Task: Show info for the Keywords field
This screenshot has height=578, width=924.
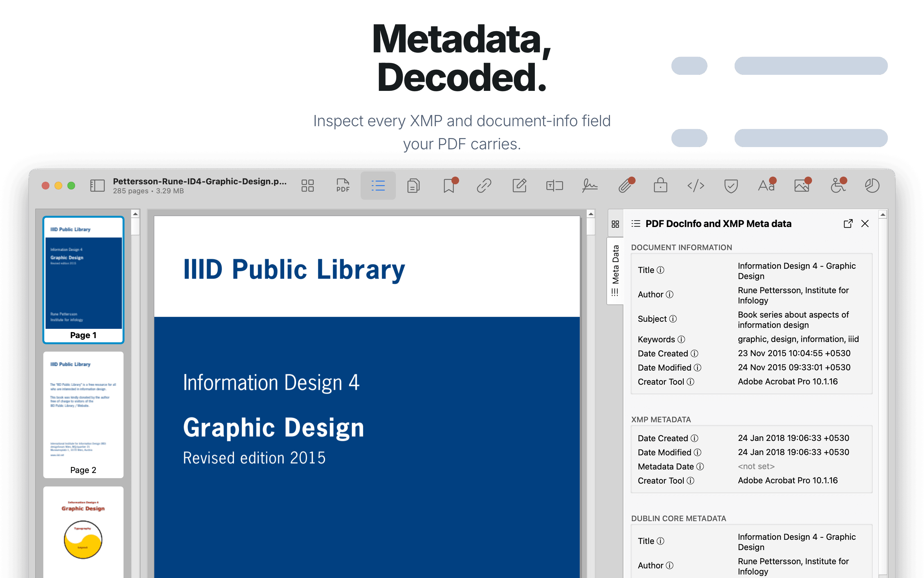Action: pyautogui.click(x=681, y=339)
